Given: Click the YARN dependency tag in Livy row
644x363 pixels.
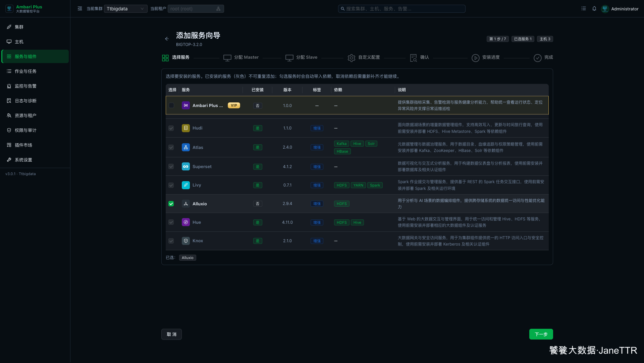Looking at the screenshot, I should pos(358,185).
